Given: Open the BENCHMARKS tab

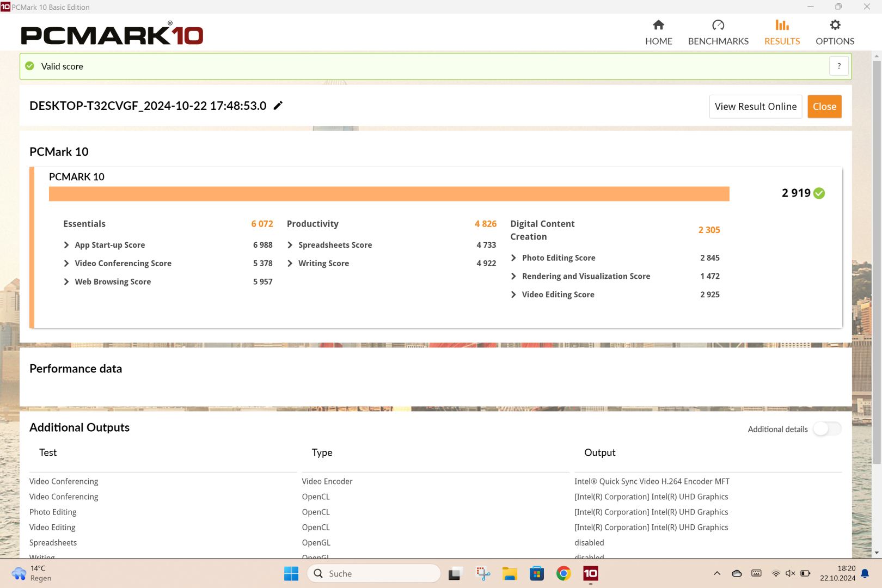Looking at the screenshot, I should click(x=718, y=33).
